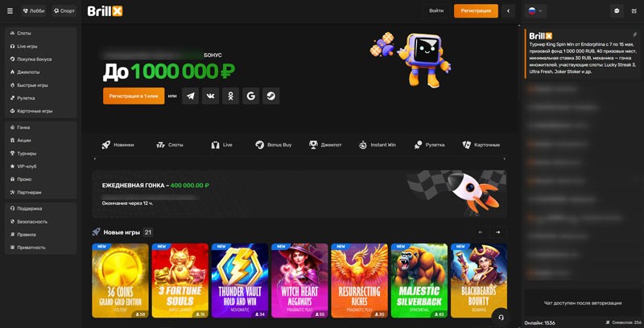Switch to the Bonus Buy category tab
Screen dimensions: 644x328
pos(273,145)
